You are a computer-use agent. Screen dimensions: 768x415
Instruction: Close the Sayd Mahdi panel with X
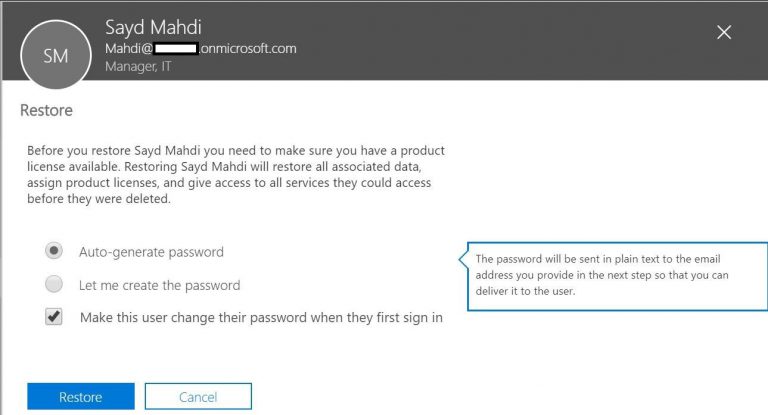click(725, 33)
